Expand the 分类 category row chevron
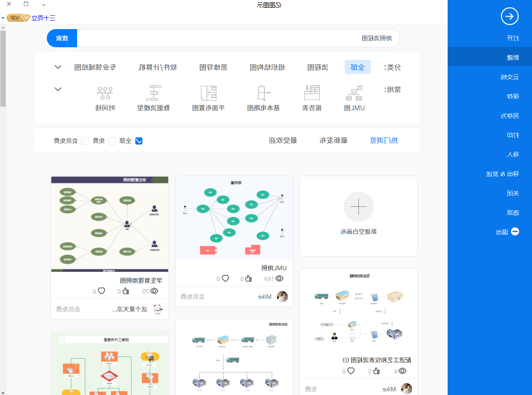The width and height of the screenshot is (532, 395). click(58, 67)
